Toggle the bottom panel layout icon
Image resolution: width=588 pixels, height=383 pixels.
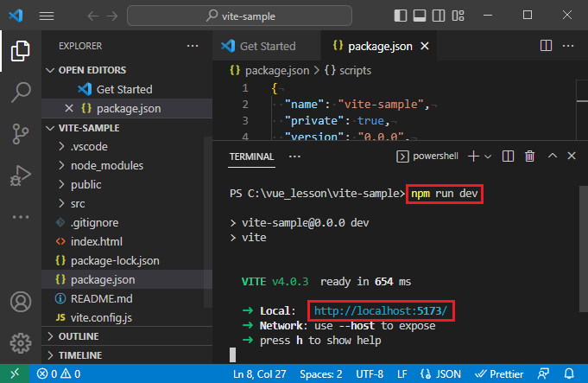point(420,16)
